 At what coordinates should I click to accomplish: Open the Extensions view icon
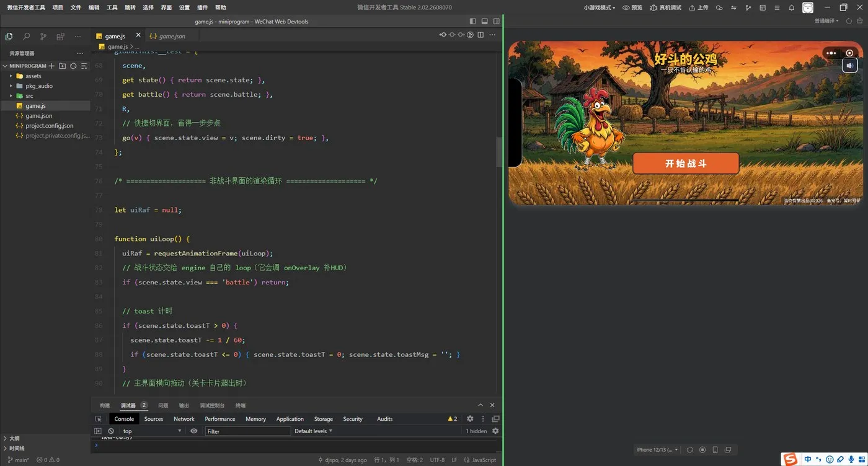(60, 37)
